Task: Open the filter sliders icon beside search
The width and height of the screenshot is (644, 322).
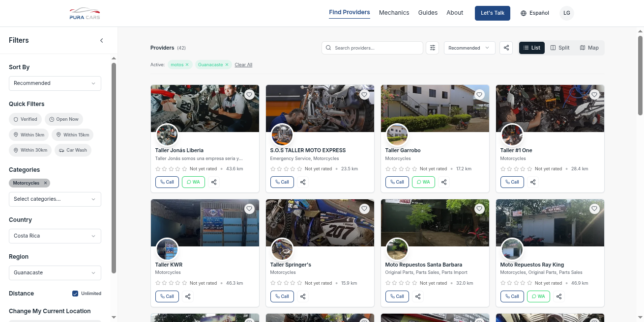Action: point(433,48)
